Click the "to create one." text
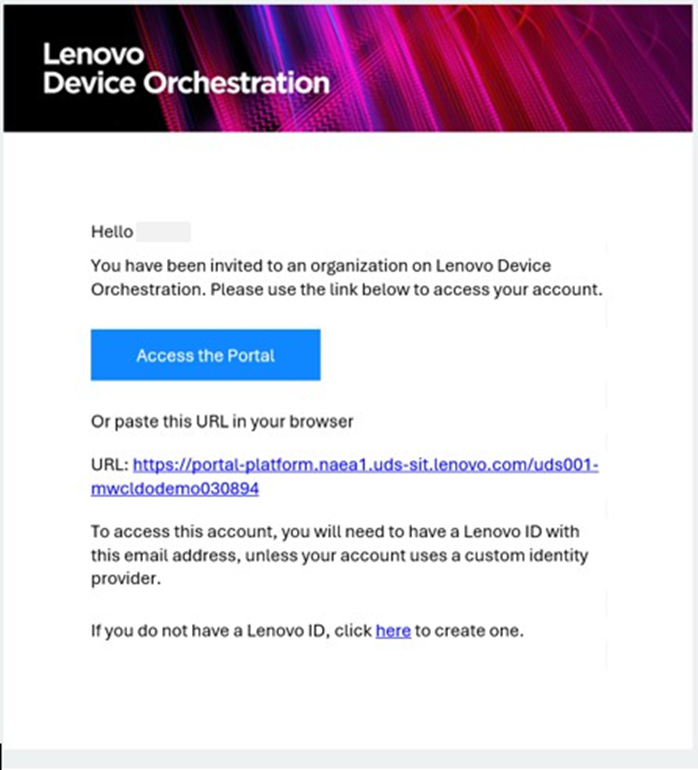 tap(470, 631)
